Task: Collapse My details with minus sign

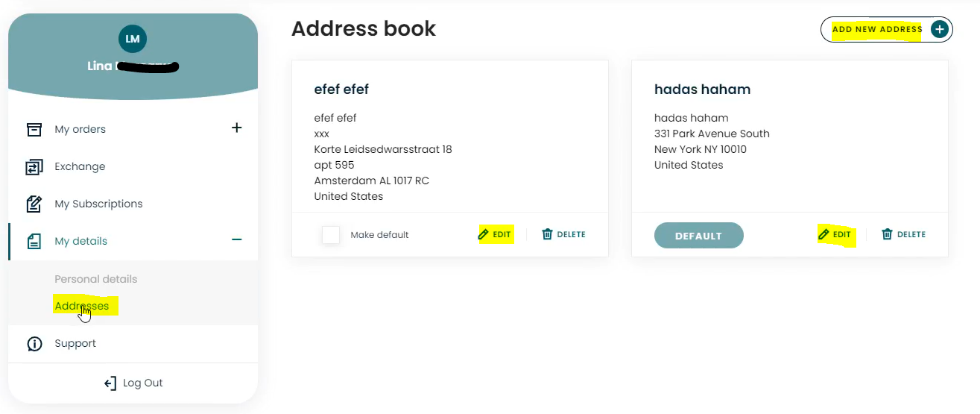Action: (237, 239)
